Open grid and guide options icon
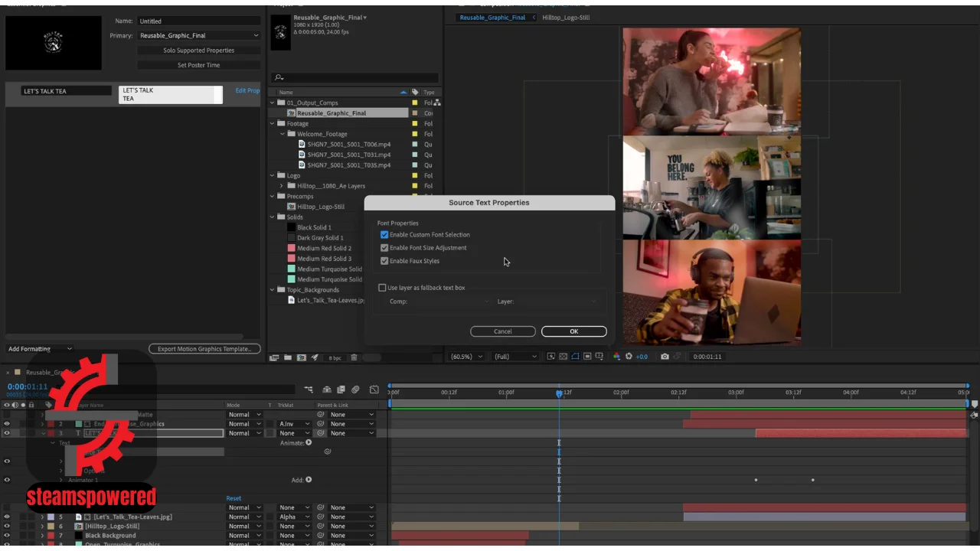Viewport: 980px width, 551px height. coord(599,357)
